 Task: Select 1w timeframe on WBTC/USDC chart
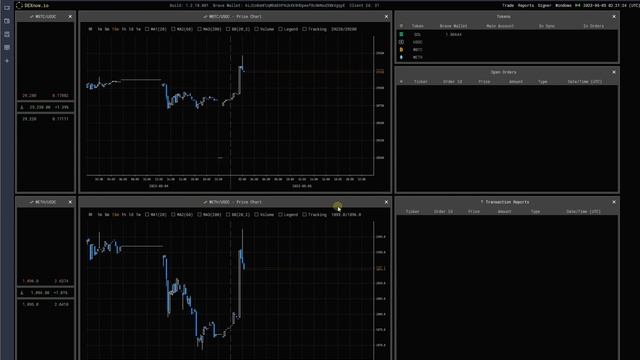pyautogui.click(x=138, y=29)
